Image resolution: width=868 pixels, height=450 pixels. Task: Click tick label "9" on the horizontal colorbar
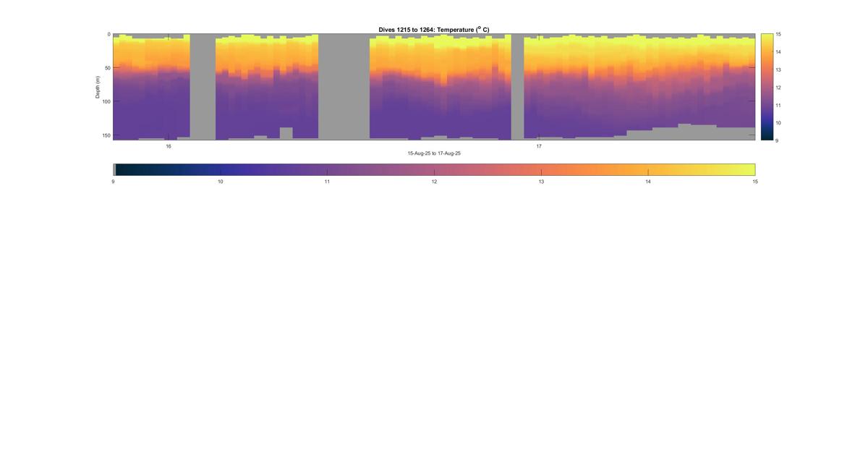pyautogui.click(x=114, y=182)
